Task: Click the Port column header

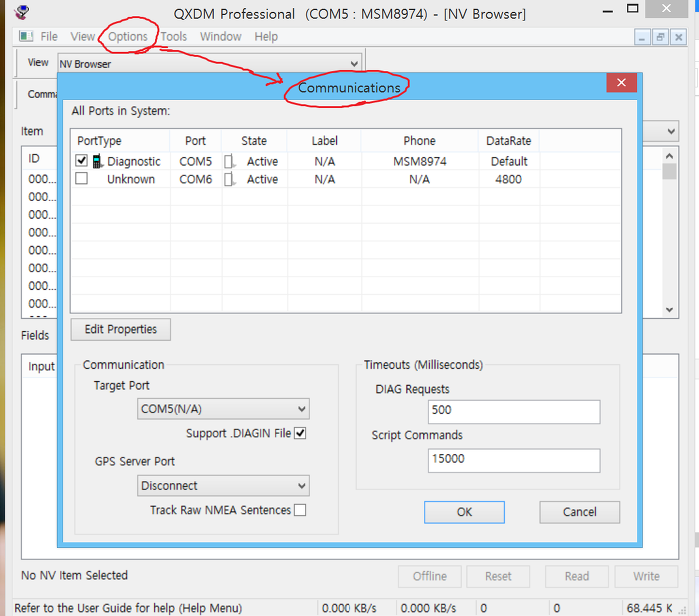Action: (x=196, y=141)
